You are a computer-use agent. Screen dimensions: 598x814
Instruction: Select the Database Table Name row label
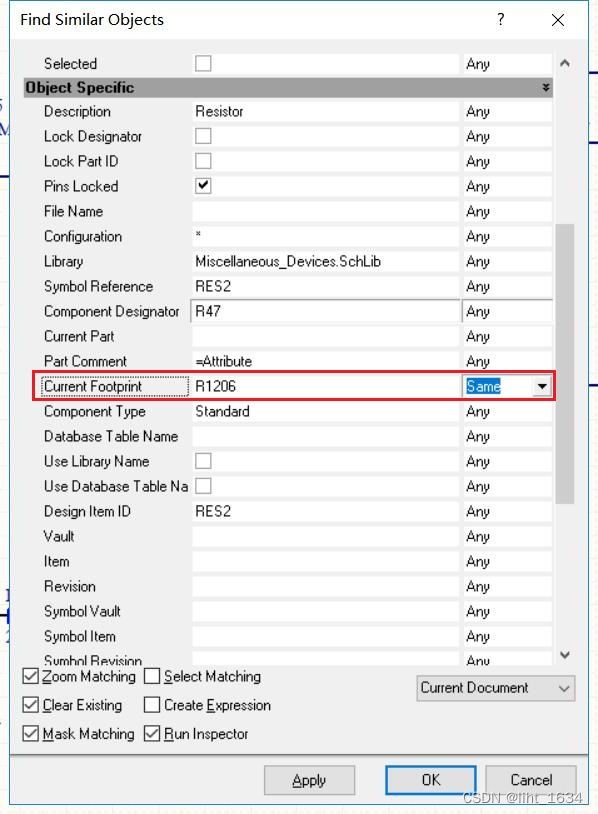click(x=111, y=437)
